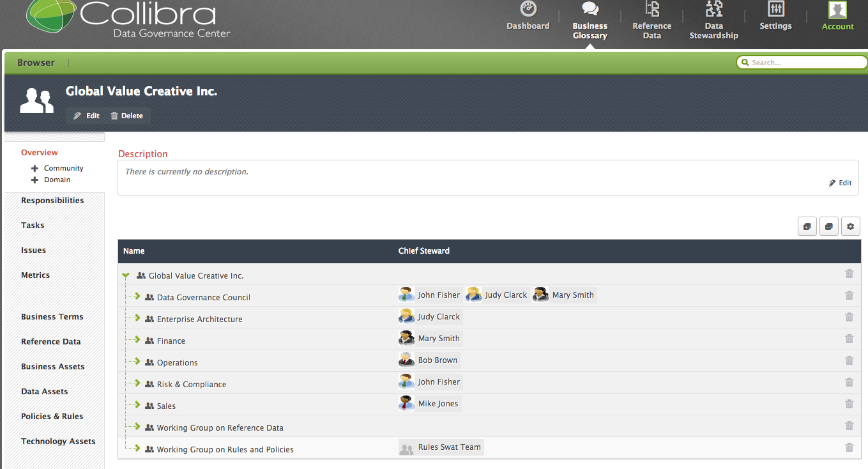
Task: Expand the Risk & Compliance node
Action: [137, 383]
